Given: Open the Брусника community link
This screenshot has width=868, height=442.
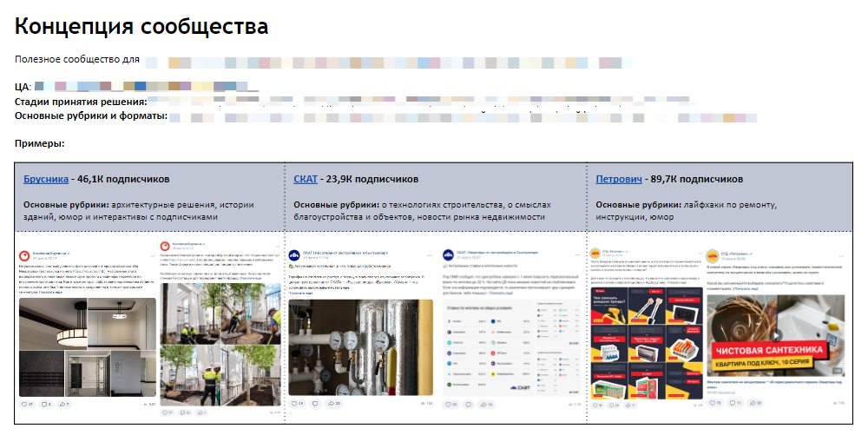Looking at the screenshot, I should 46,179.
